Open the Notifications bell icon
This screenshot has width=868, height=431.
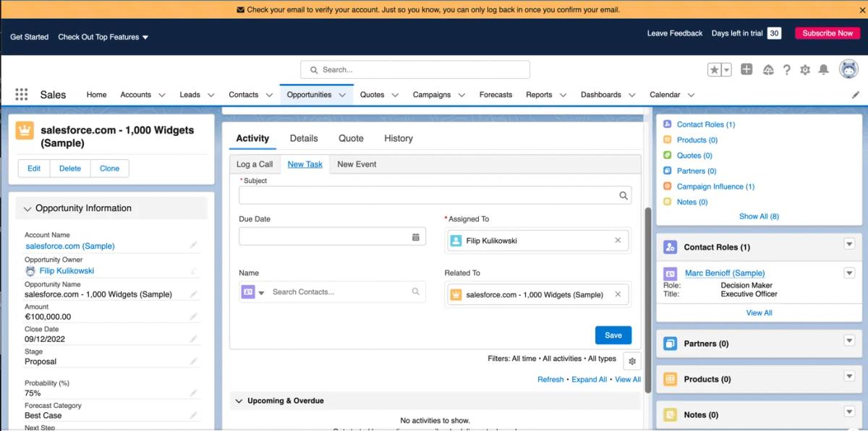[x=823, y=70]
